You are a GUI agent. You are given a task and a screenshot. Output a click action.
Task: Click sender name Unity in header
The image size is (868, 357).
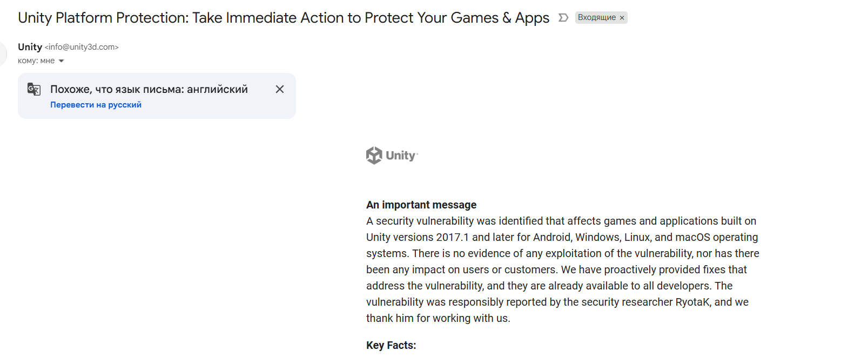click(30, 47)
